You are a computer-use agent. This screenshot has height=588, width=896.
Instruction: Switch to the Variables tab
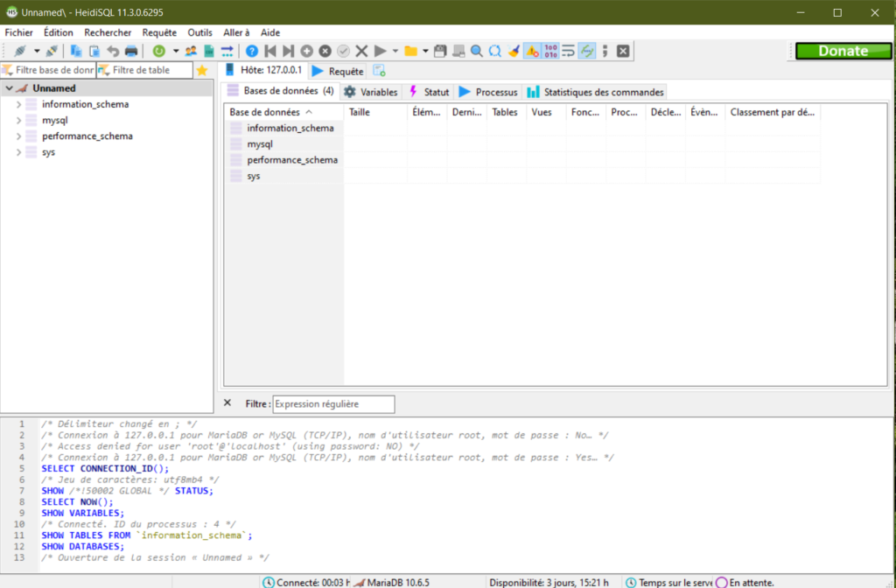pyautogui.click(x=371, y=92)
